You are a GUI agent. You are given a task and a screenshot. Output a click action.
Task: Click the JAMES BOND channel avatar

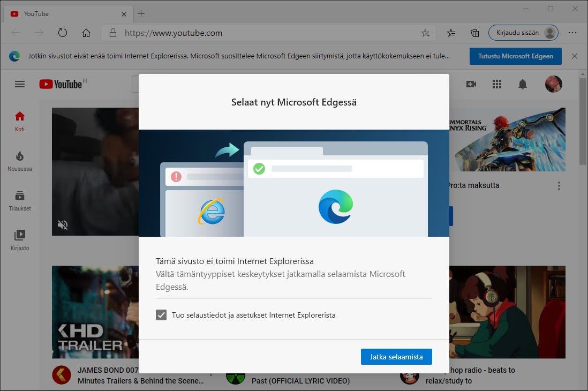62,375
